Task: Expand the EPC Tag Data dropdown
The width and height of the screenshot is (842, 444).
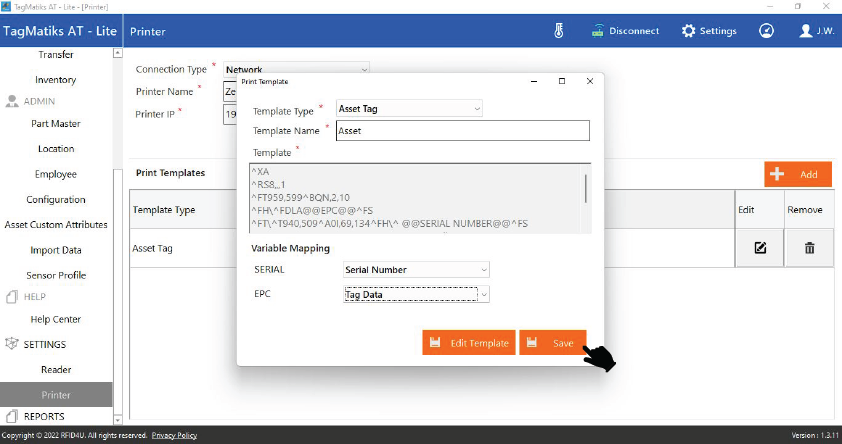Action: [416, 295]
